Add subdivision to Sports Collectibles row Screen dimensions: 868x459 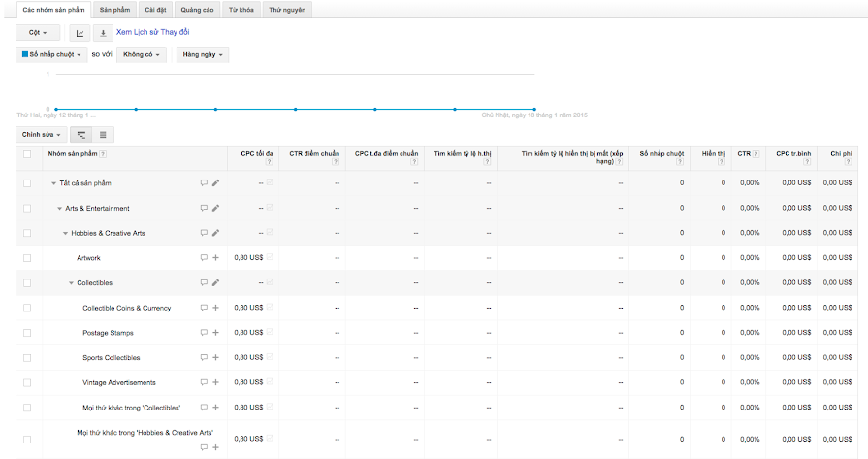215,358
